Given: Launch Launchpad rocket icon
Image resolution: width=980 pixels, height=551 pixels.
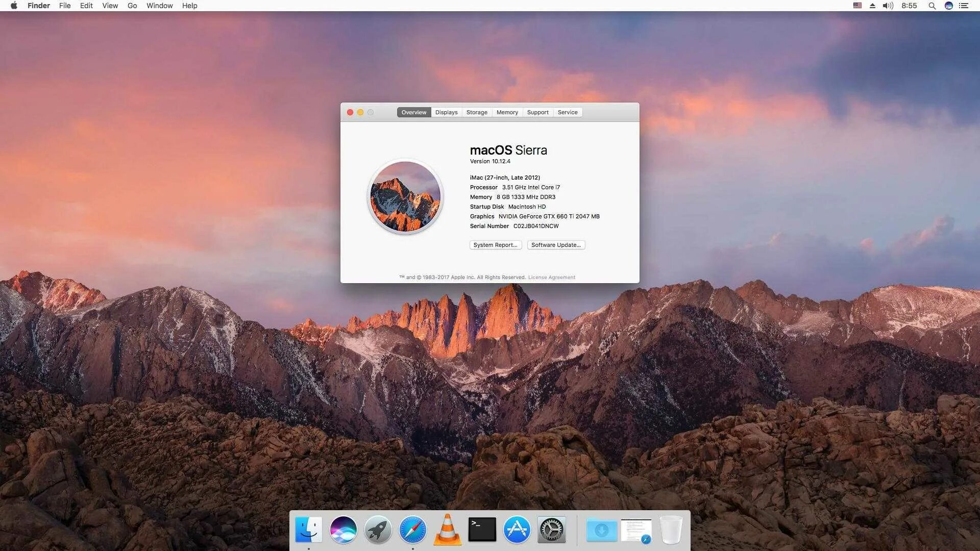Looking at the screenshot, I should pos(378,530).
